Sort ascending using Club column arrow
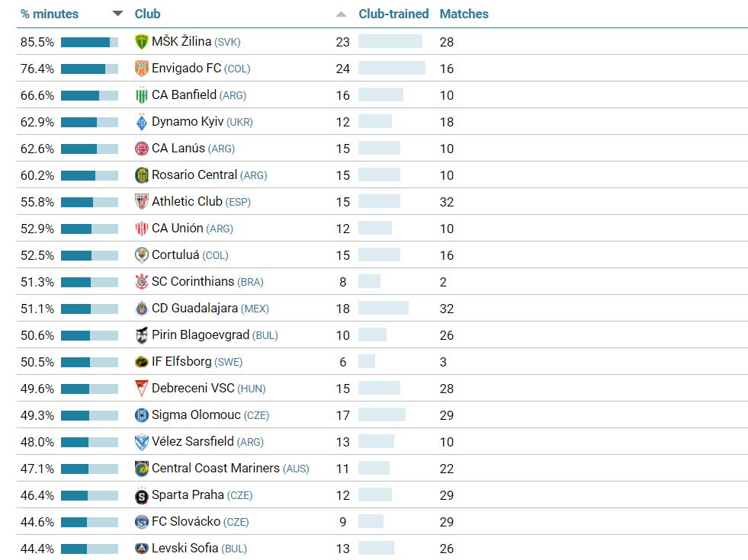The height and width of the screenshot is (560, 748). pos(341,14)
